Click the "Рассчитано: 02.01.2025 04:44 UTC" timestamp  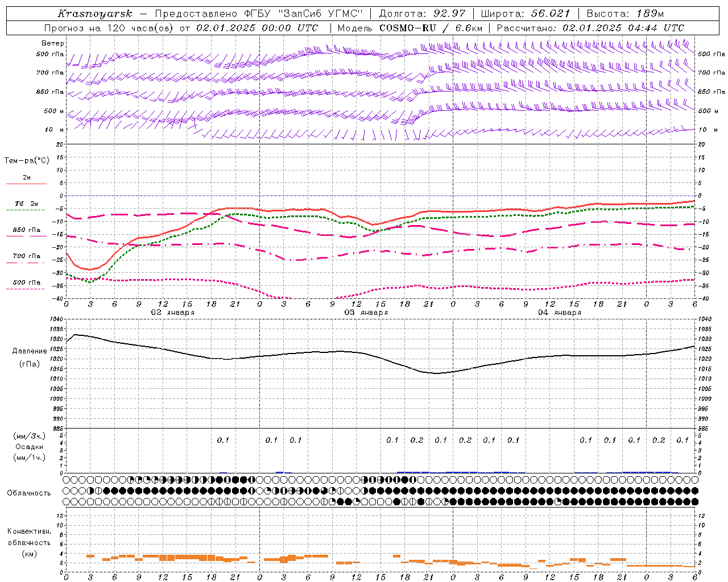[x=590, y=28]
